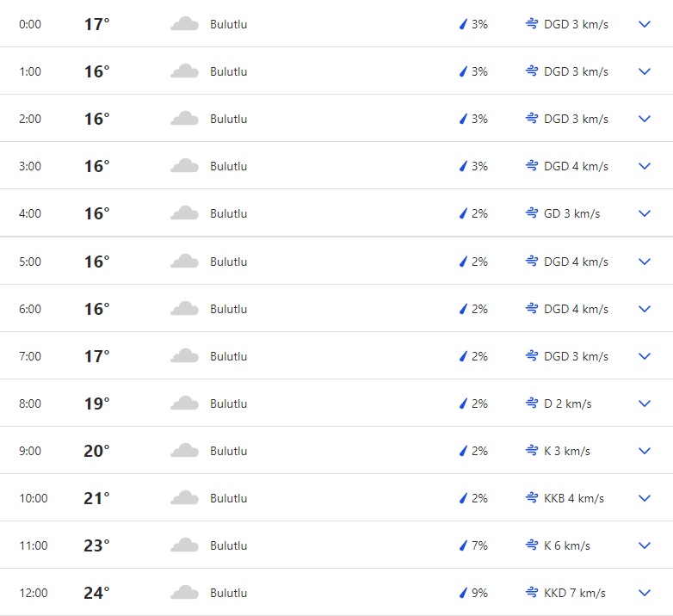Click the 1:00 time label
Screen dimensions: 673x616
pyautogui.click(x=30, y=71)
